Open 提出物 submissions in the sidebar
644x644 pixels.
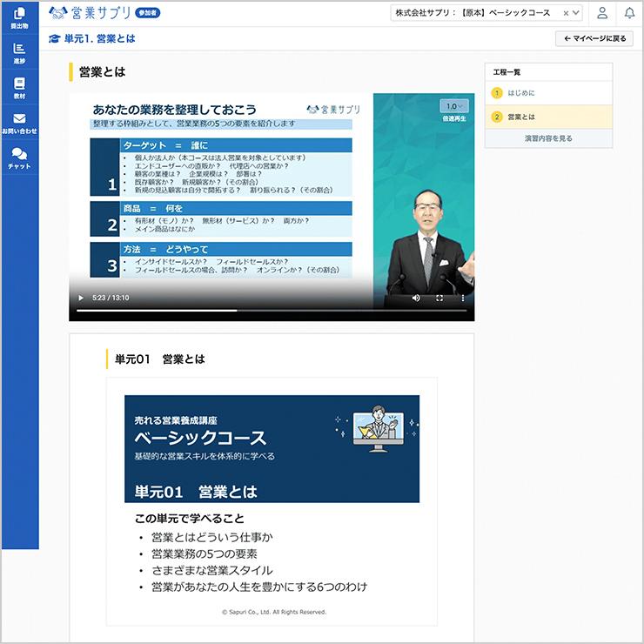point(19,18)
